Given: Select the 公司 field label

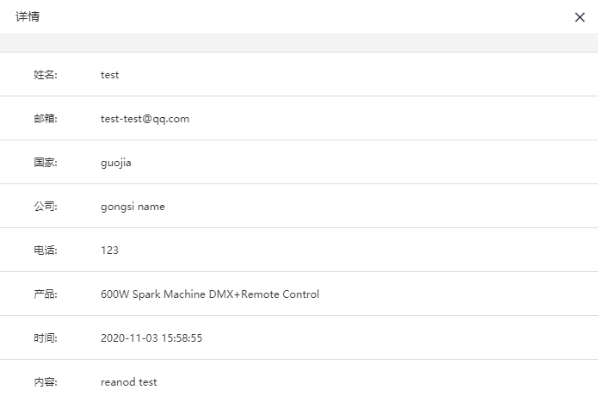Looking at the screenshot, I should tap(45, 206).
